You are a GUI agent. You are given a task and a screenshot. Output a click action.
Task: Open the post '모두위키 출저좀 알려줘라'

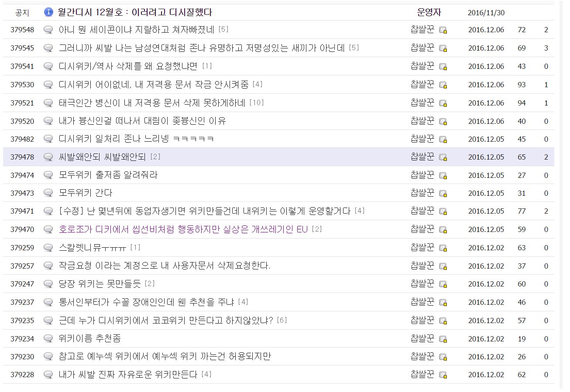coord(108,175)
